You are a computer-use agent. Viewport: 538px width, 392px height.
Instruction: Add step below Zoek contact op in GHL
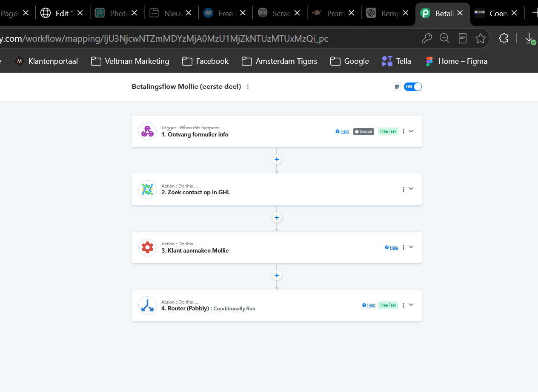[x=277, y=218]
